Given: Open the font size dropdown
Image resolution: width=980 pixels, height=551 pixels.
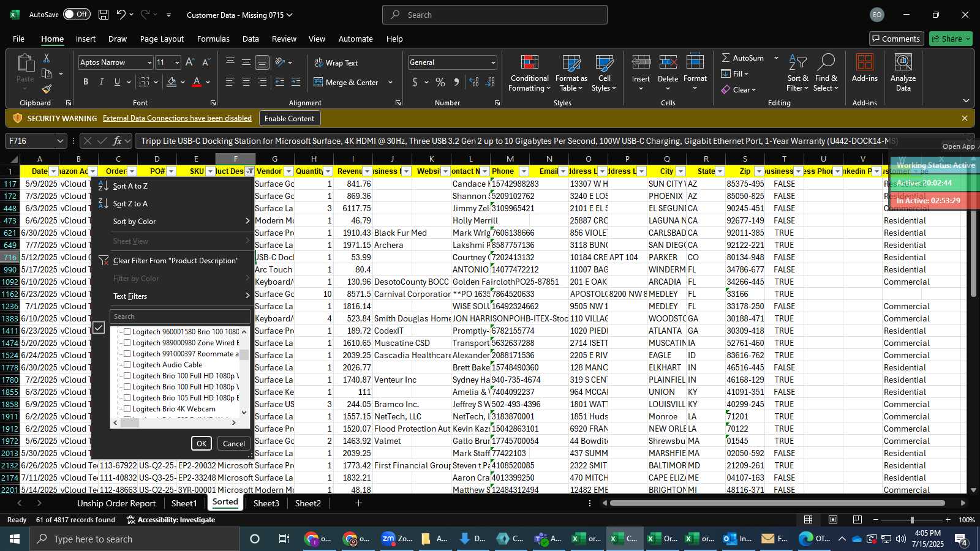Looking at the screenshot, I should (177, 62).
